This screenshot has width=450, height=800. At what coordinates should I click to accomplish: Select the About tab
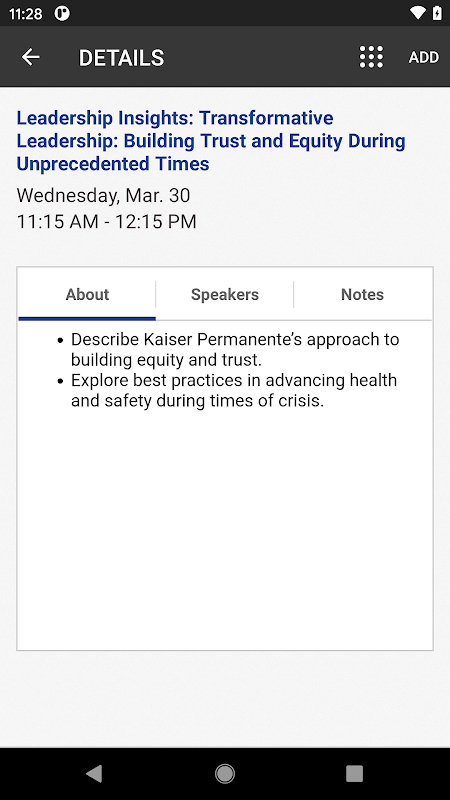coord(87,294)
